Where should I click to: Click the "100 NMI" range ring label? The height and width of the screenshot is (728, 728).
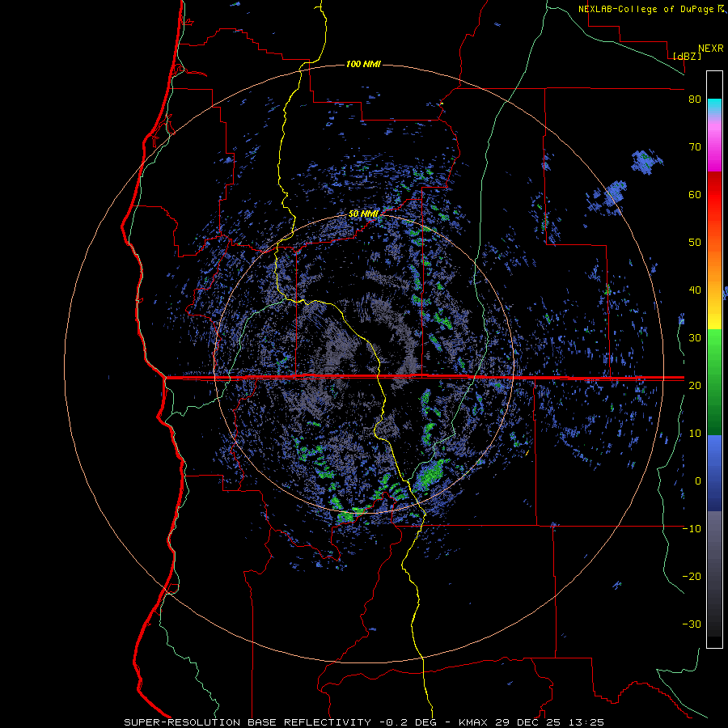click(x=363, y=64)
